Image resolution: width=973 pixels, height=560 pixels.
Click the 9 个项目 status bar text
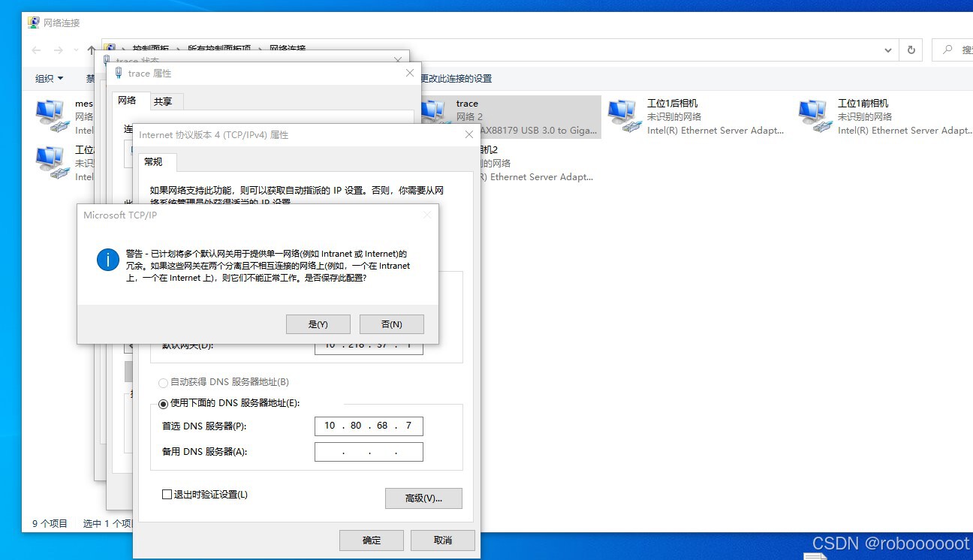[50, 523]
